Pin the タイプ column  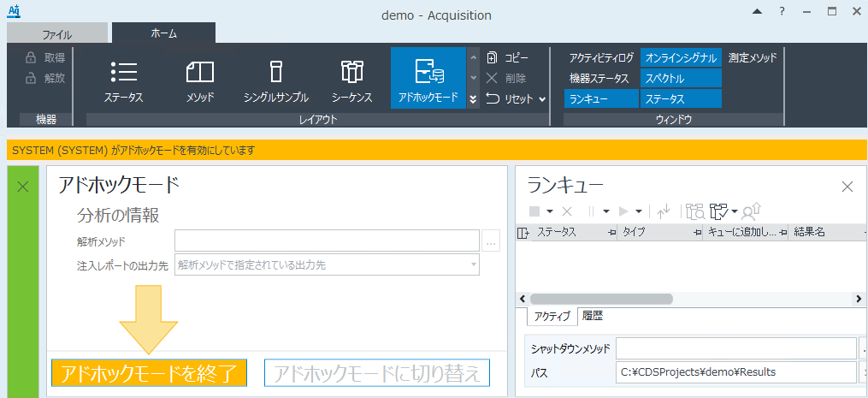pyautogui.click(x=698, y=233)
